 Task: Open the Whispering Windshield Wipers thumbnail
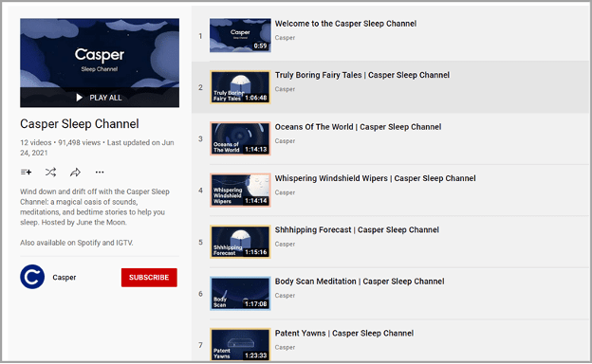pyautogui.click(x=241, y=191)
